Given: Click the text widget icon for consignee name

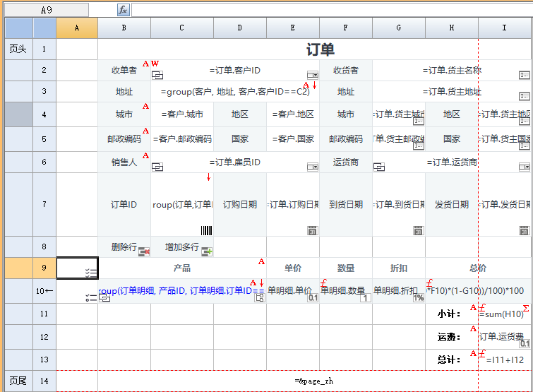Looking at the screenshot, I should tap(525, 75).
